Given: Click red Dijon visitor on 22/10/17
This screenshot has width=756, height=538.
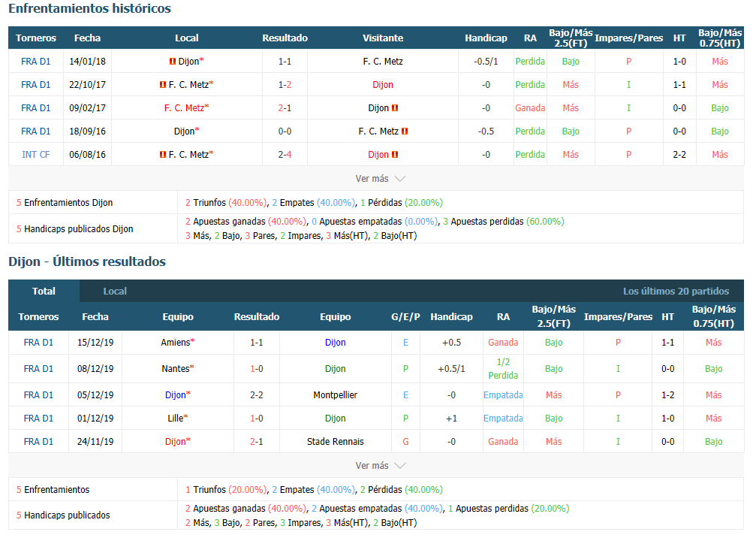Looking at the screenshot, I should point(383,84).
